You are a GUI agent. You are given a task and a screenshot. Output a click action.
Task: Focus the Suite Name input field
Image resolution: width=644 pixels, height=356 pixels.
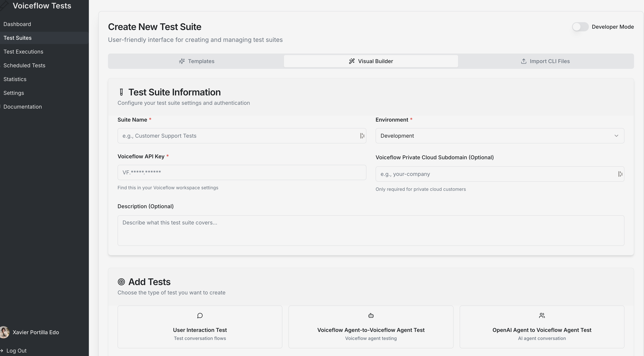click(x=242, y=136)
